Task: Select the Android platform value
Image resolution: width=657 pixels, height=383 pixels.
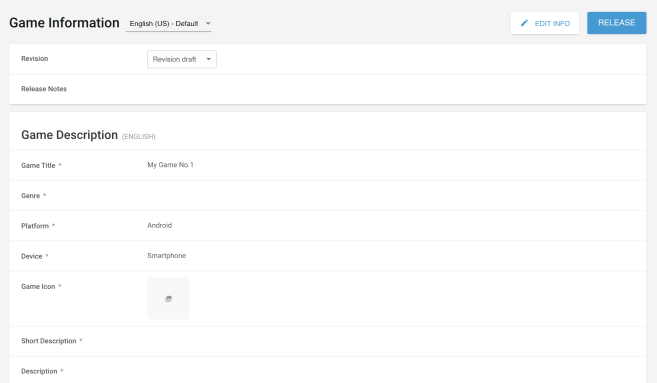Action: click(160, 225)
